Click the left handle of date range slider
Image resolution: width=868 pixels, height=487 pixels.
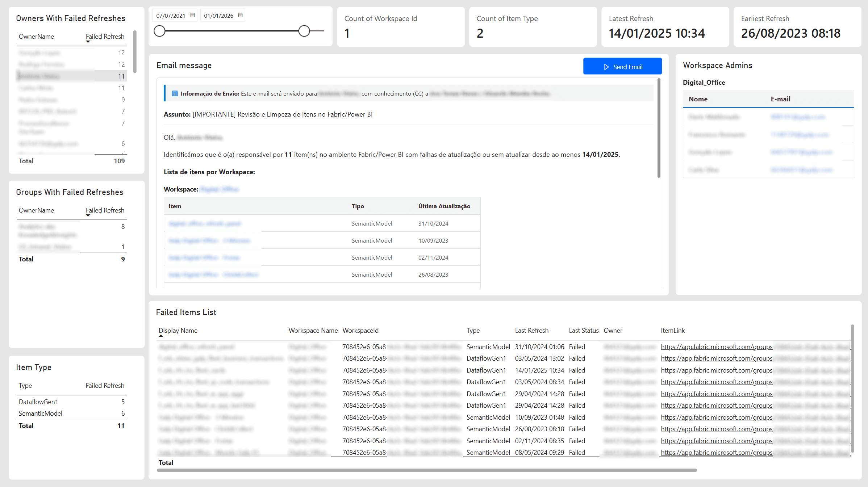point(159,31)
